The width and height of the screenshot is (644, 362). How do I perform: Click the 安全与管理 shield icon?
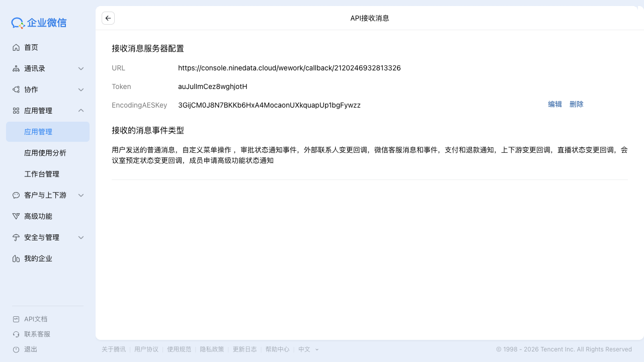[16, 237]
